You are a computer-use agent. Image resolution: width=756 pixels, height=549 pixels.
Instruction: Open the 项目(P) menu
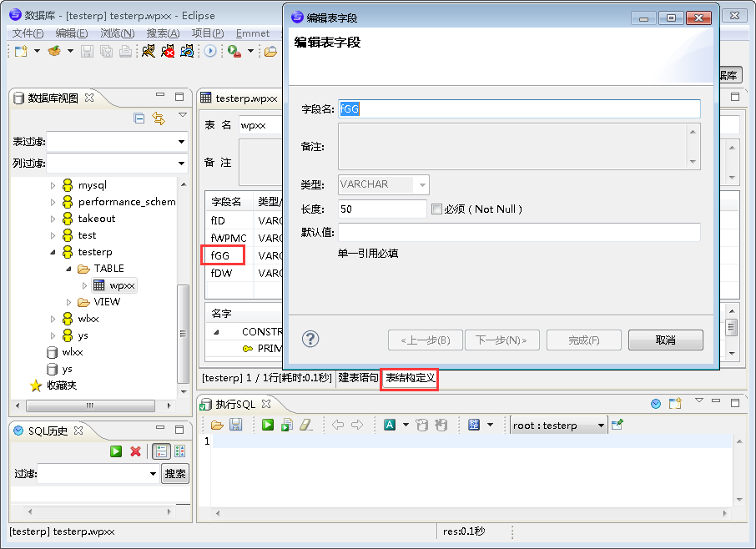point(207,33)
